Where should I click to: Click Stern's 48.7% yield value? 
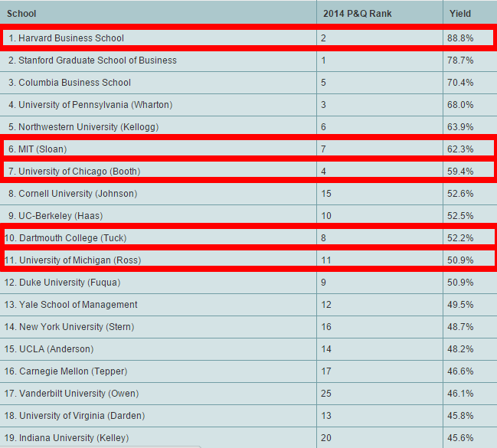(x=460, y=326)
